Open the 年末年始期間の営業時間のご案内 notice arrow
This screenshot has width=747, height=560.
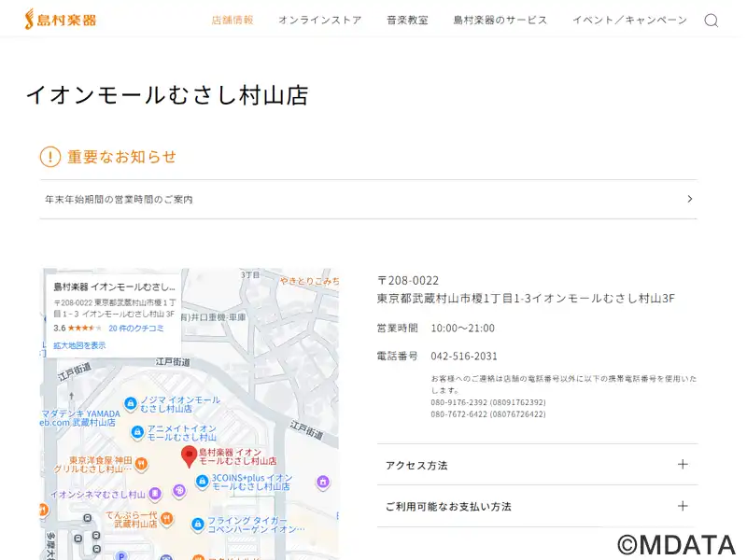click(689, 199)
